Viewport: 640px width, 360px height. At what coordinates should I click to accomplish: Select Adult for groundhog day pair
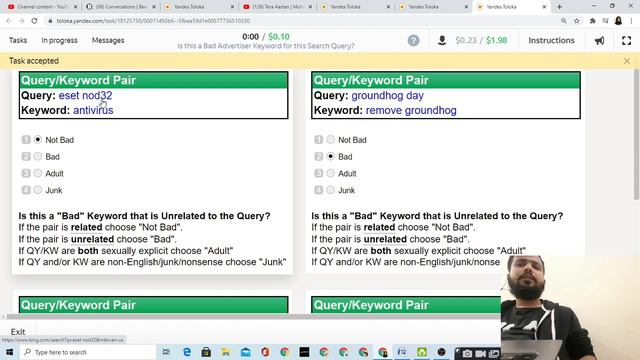click(x=331, y=173)
